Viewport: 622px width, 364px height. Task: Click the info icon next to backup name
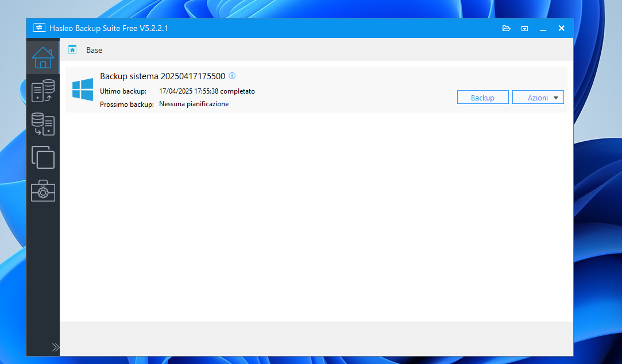(232, 76)
